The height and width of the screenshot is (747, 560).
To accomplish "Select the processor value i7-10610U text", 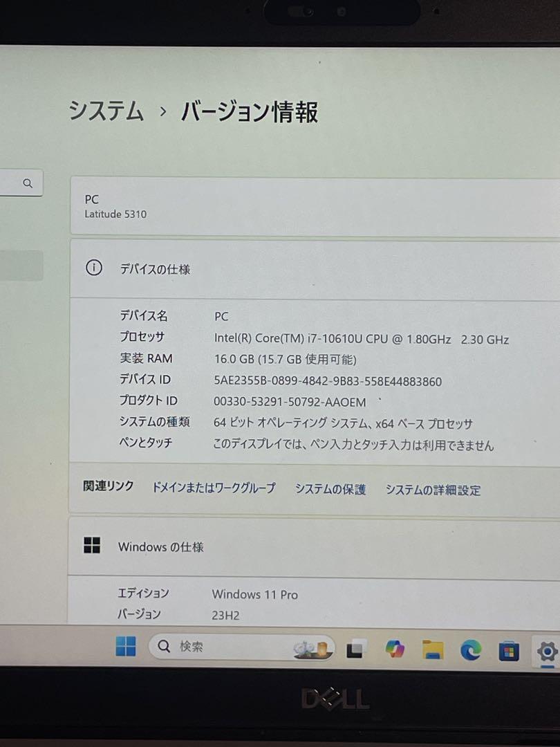I will [361, 339].
